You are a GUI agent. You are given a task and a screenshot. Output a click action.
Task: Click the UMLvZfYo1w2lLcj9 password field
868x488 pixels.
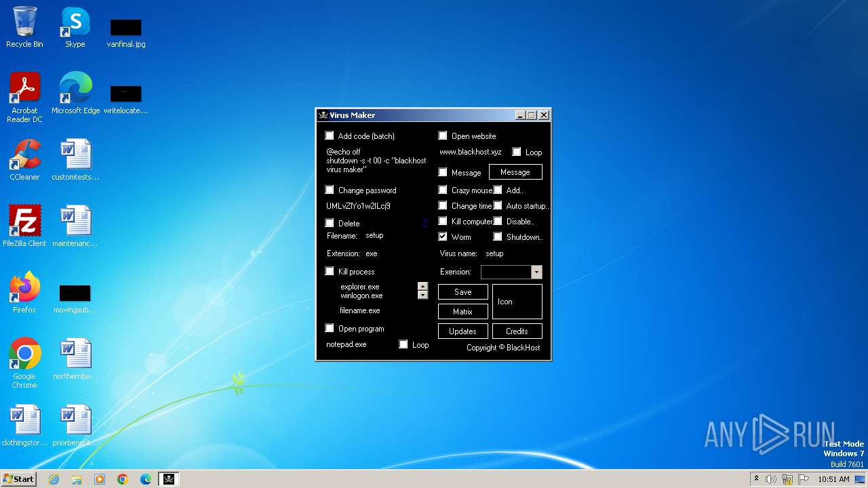[359, 206]
